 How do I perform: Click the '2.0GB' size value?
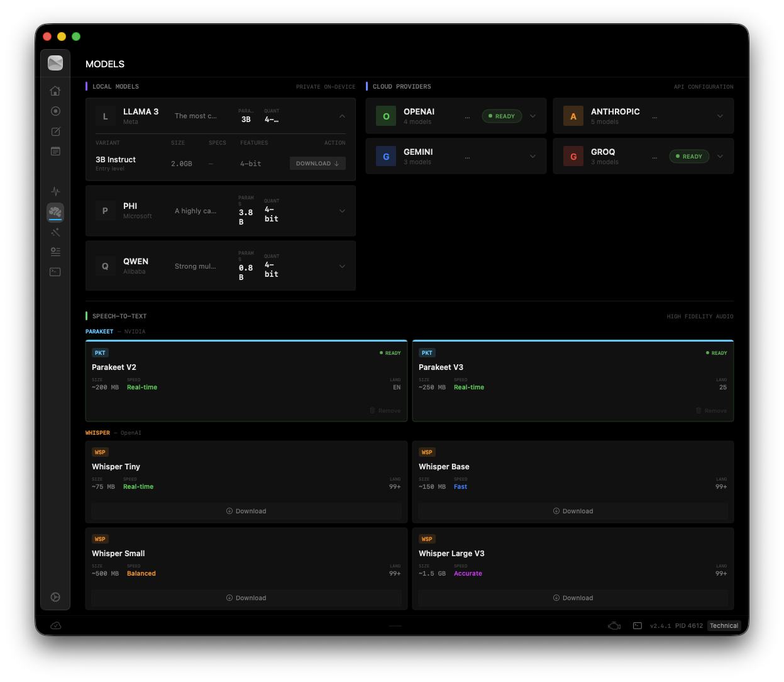(x=182, y=164)
